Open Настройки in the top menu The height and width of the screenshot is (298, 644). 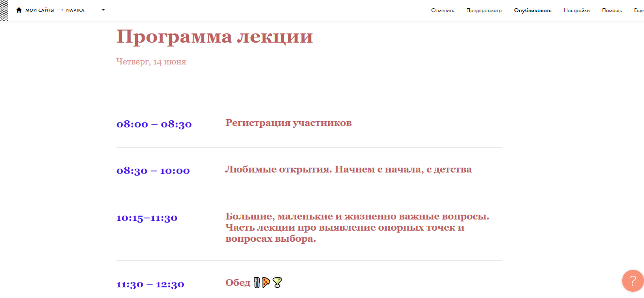tap(577, 11)
